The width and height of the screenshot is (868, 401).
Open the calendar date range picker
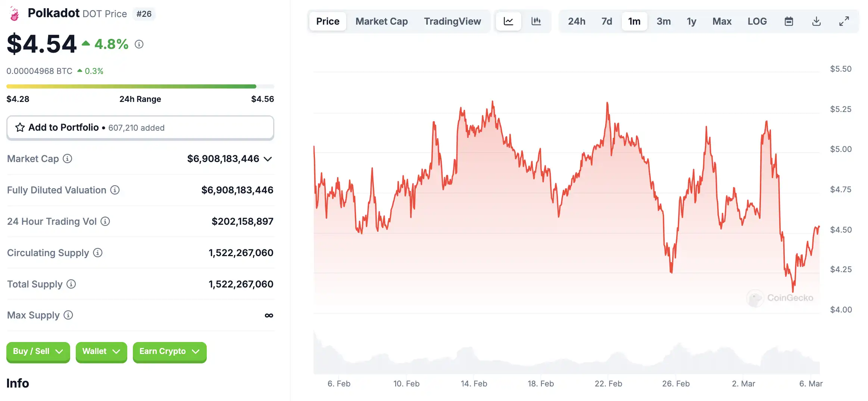(789, 21)
